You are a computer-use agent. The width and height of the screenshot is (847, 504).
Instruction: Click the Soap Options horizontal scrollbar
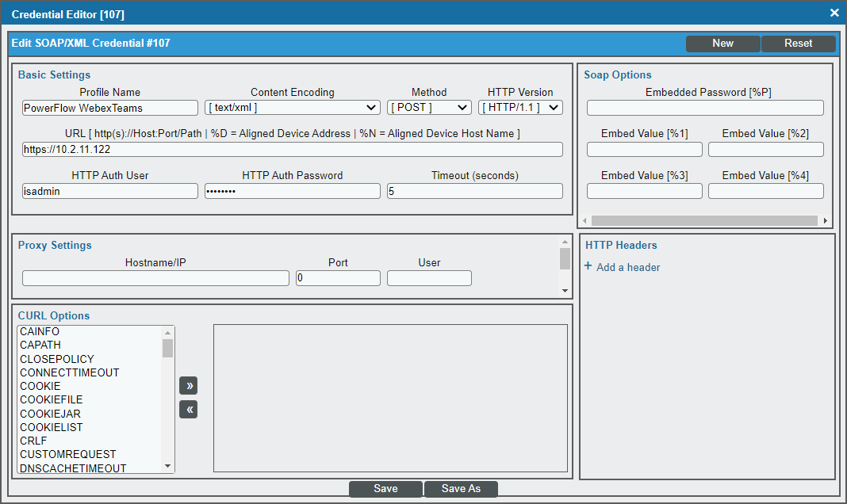[704, 220]
